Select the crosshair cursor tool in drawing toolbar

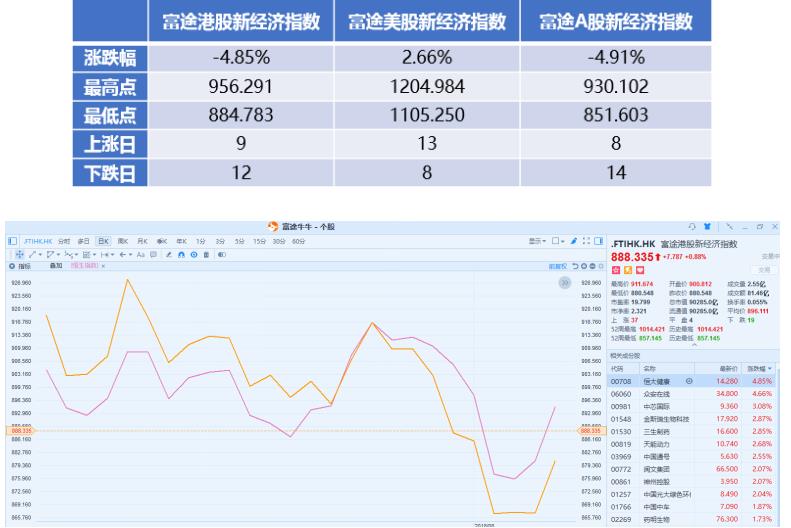(21, 254)
